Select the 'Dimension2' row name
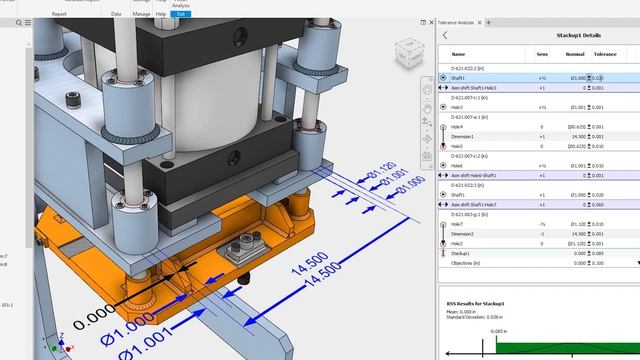 pos(462,234)
